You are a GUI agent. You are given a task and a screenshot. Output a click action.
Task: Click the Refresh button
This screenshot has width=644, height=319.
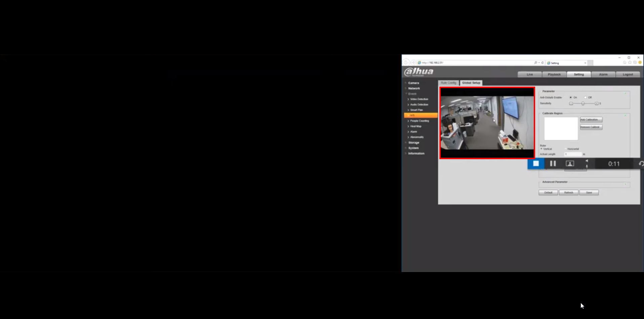click(568, 192)
